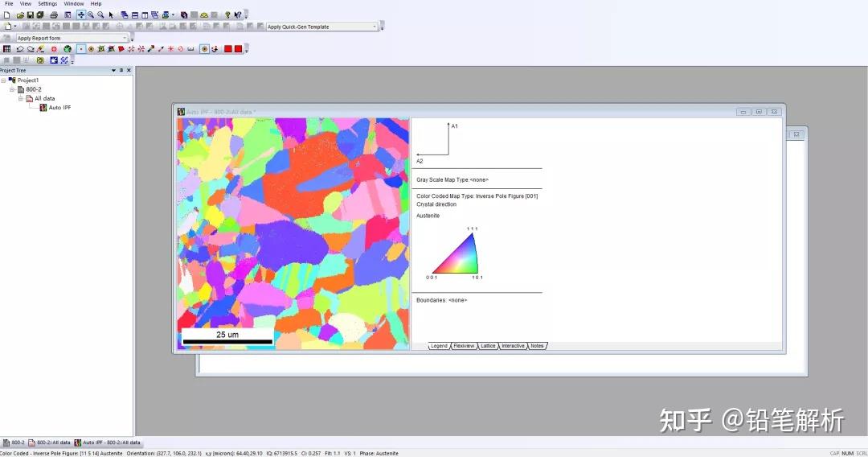Screen dimensions: 868x457
Task: Switch to 800-2:All data bottom tab
Action: coord(49,443)
